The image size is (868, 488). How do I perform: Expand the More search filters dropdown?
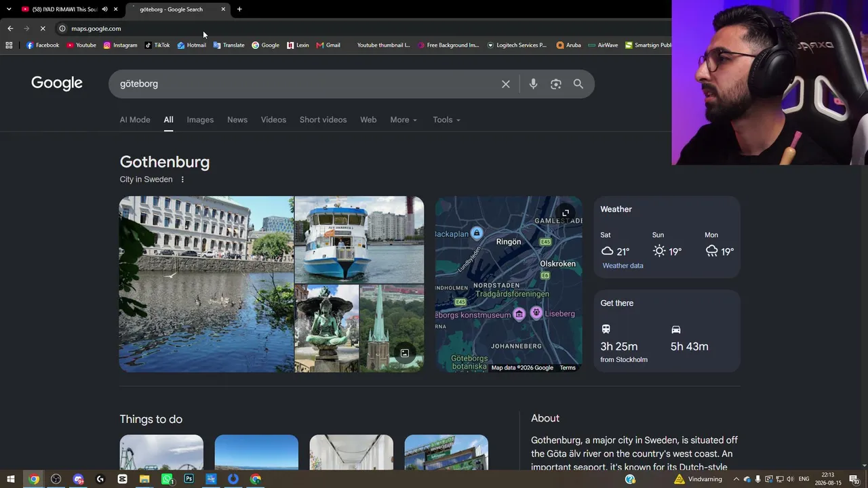(x=403, y=120)
